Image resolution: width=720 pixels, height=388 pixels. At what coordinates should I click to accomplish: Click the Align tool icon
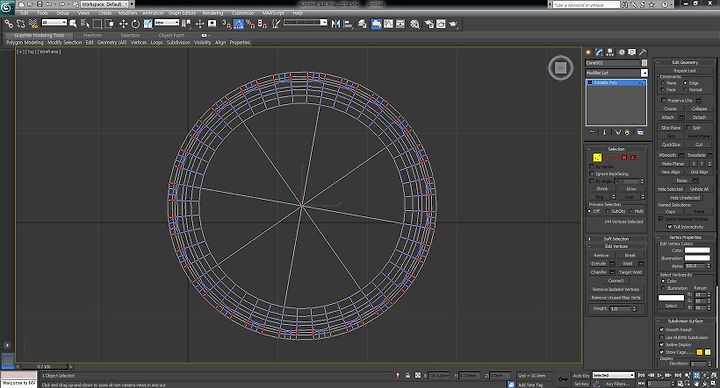(x=348, y=24)
